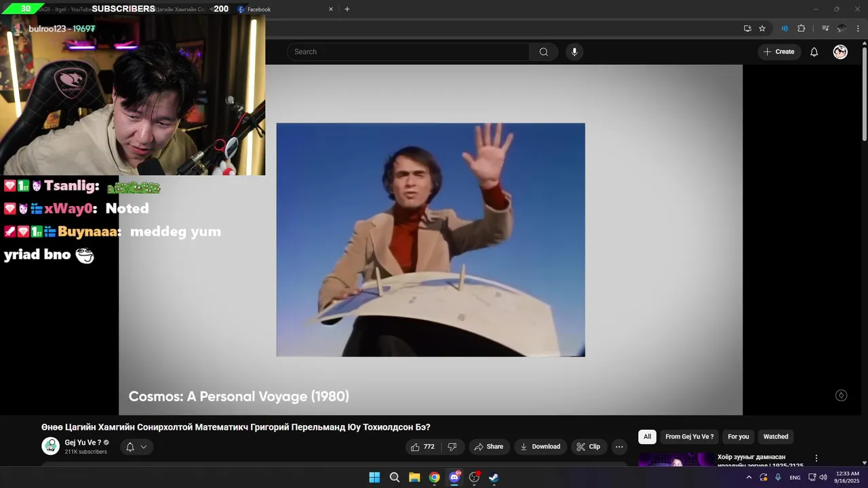Click the video title text

point(236,427)
